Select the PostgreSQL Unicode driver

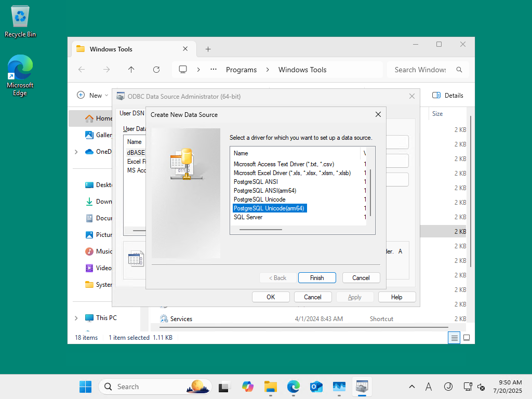[260, 199]
